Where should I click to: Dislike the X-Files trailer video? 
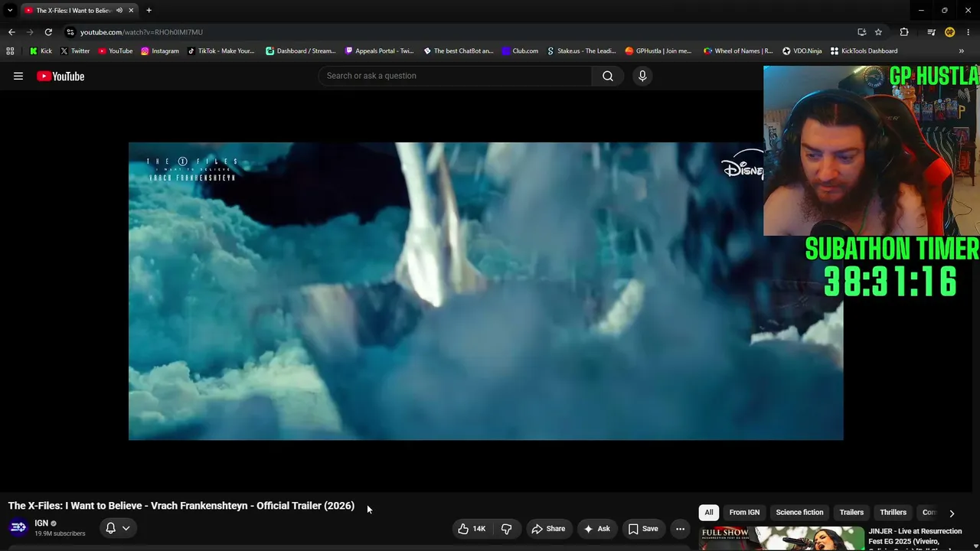point(506,529)
